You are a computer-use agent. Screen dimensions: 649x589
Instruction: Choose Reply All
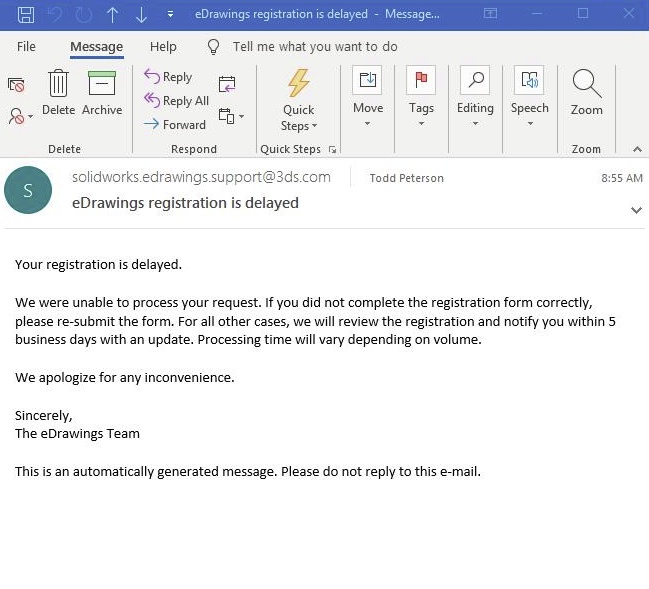coord(176,101)
